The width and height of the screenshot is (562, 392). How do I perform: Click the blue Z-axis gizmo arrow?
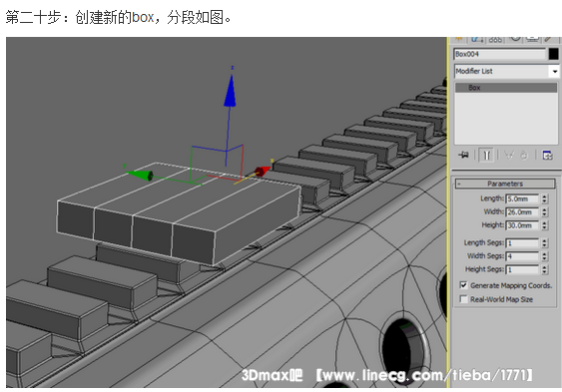[x=230, y=91]
